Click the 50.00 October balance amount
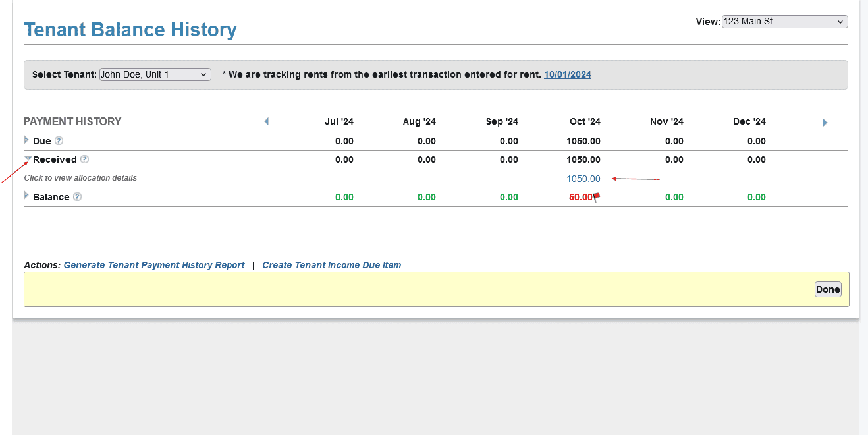Screen dimensions: 868x435 (x=580, y=197)
